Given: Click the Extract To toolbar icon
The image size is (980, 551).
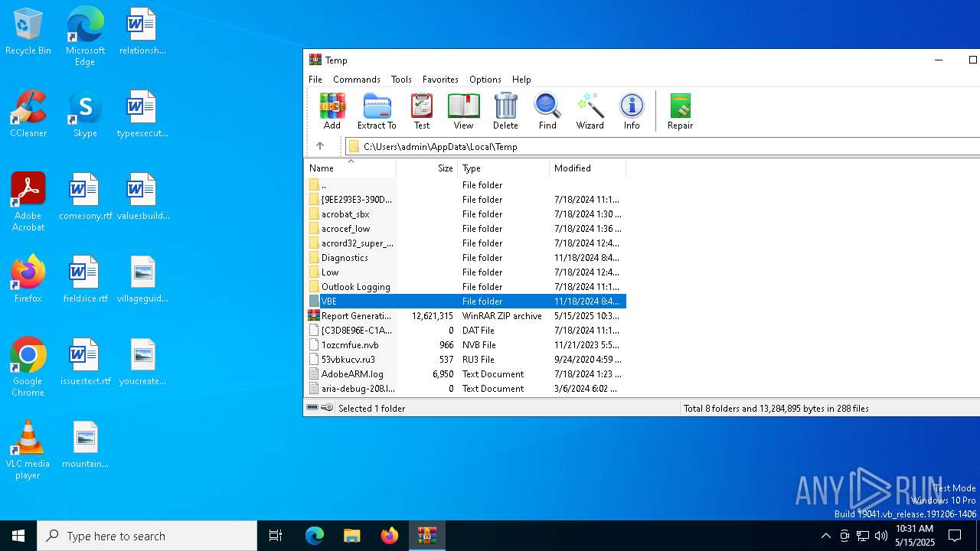Looking at the screenshot, I should [x=377, y=112].
